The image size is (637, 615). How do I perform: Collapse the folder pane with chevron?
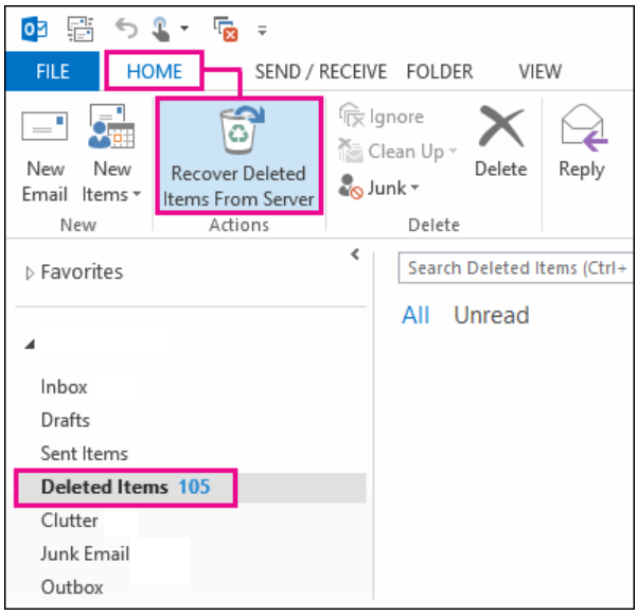click(x=355, y=254)
